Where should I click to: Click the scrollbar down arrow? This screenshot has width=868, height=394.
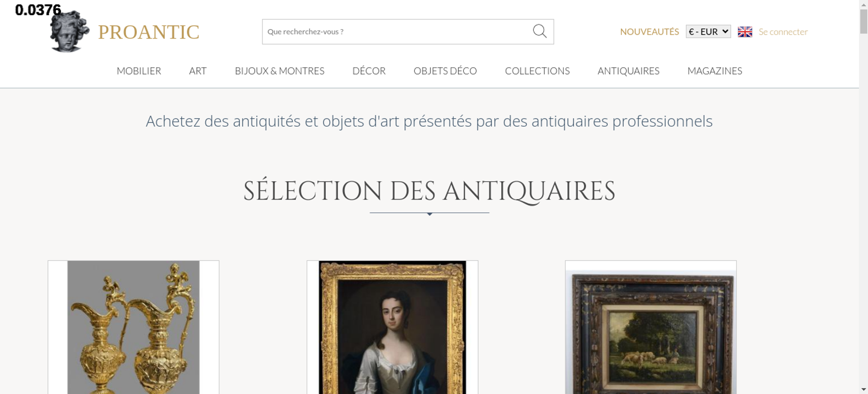864,389
